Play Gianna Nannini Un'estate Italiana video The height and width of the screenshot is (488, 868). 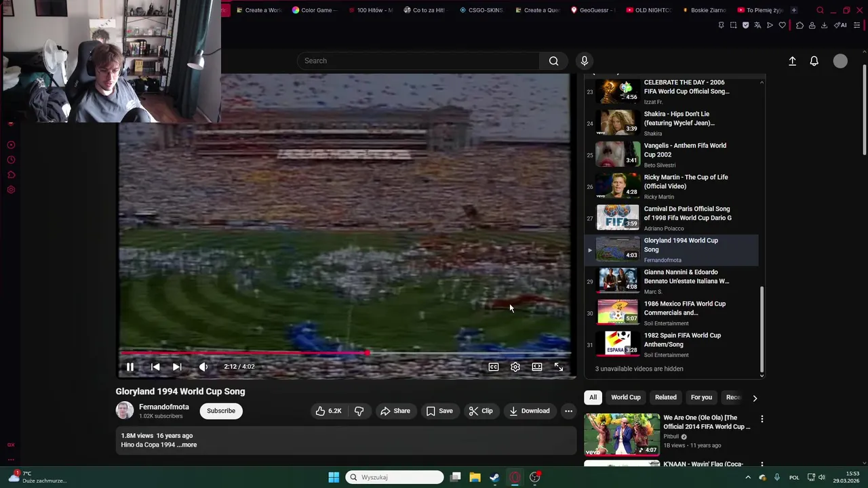pos(671,281)
